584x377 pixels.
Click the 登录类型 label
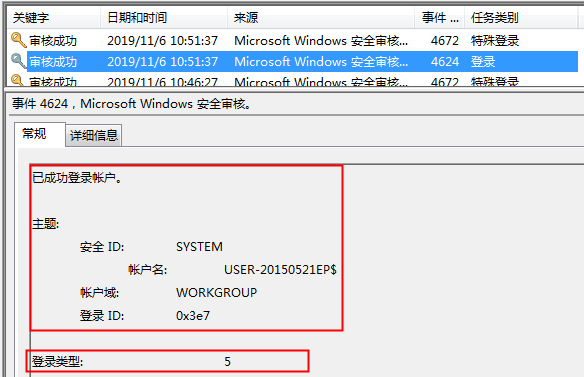tap(57, 361)
